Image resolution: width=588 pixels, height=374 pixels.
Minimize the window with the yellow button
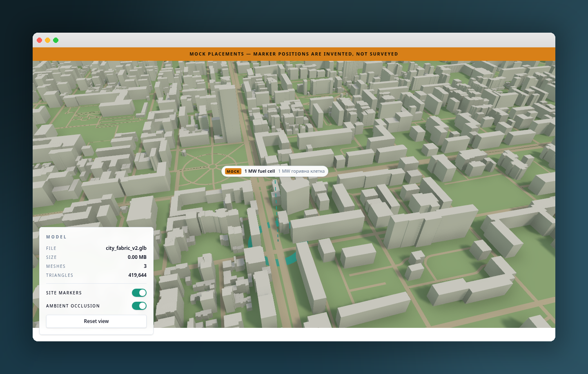tap(48, 40)
